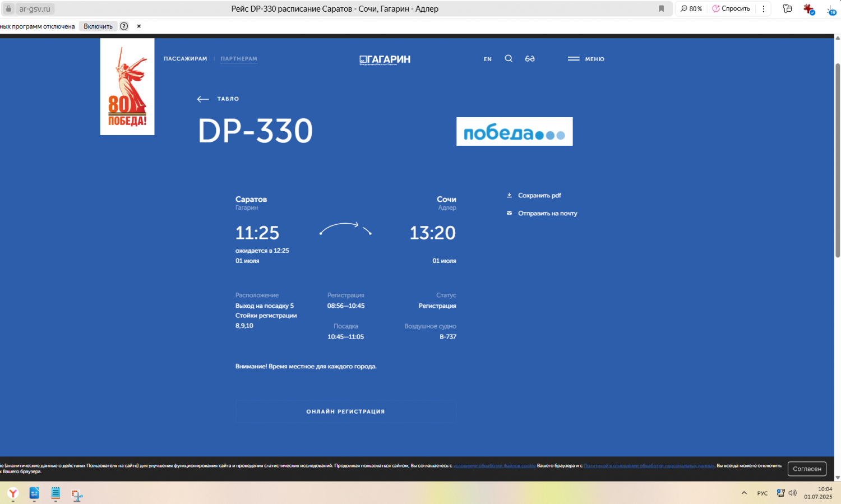
Task: Click the status value Регистрация
Action: tap(437, 306)
